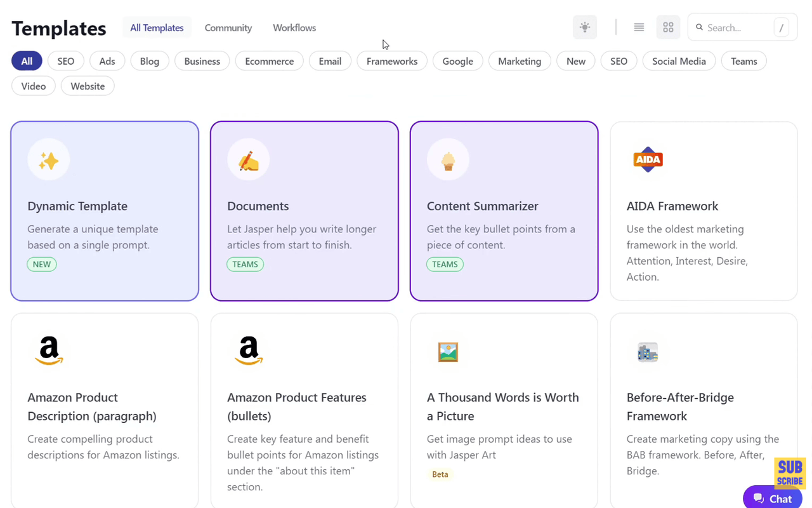
Task: Switch to list view layout
Action: [x=639, y=27]
